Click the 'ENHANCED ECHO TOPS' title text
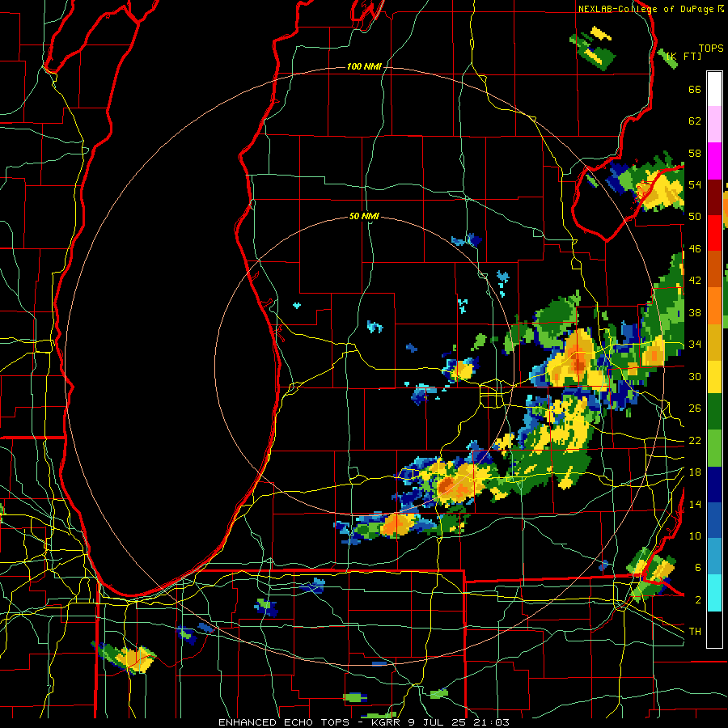Viewport: 728px width, 728px height. click(284, 722)
